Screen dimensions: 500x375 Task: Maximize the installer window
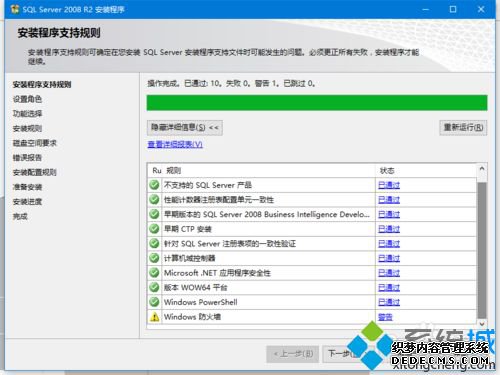tap(453, 9)
